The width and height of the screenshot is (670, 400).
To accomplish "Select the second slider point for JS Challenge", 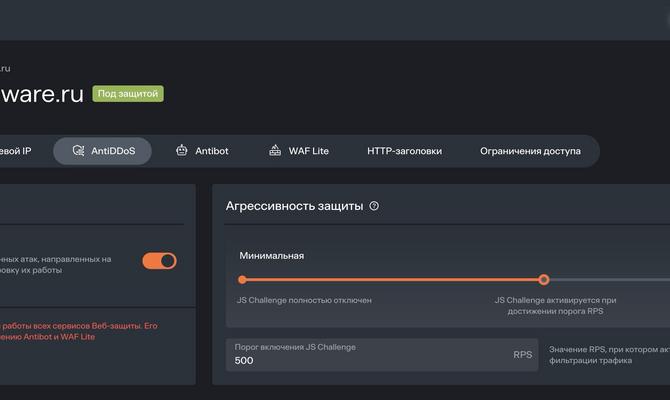I will [x=544, y=280].
